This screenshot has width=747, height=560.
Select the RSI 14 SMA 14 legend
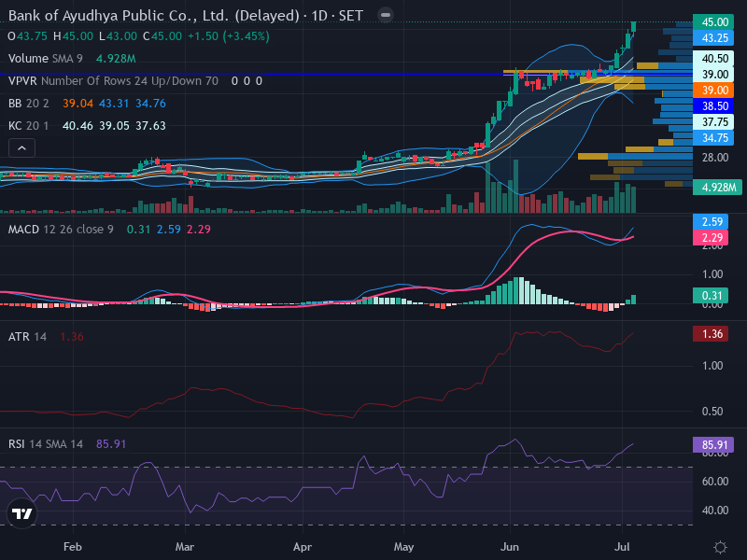coord(45,444)
